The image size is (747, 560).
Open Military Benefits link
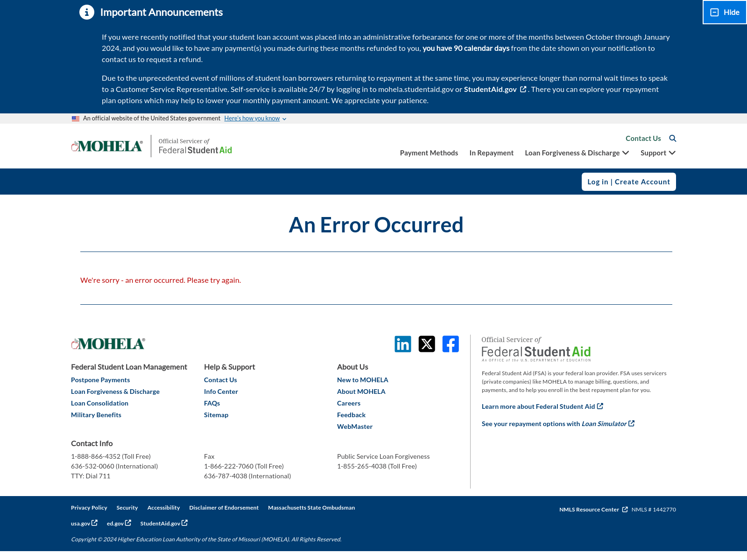pos(96,415)
